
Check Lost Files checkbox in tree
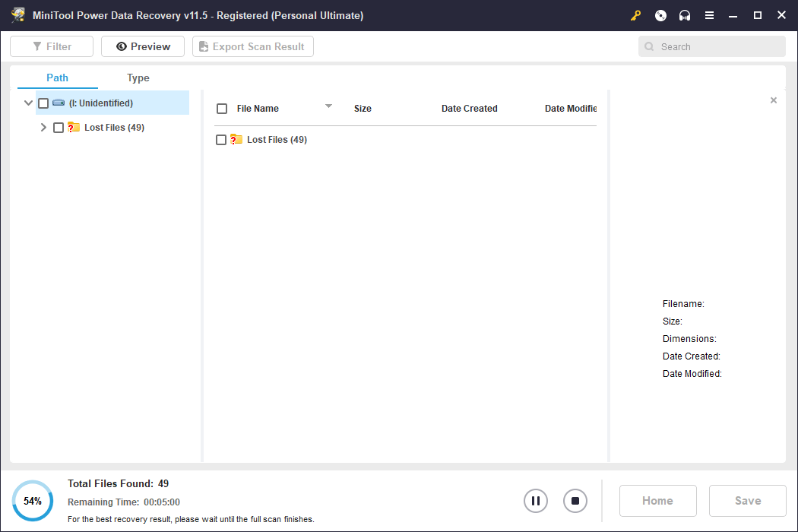click(x=59, y=128)
